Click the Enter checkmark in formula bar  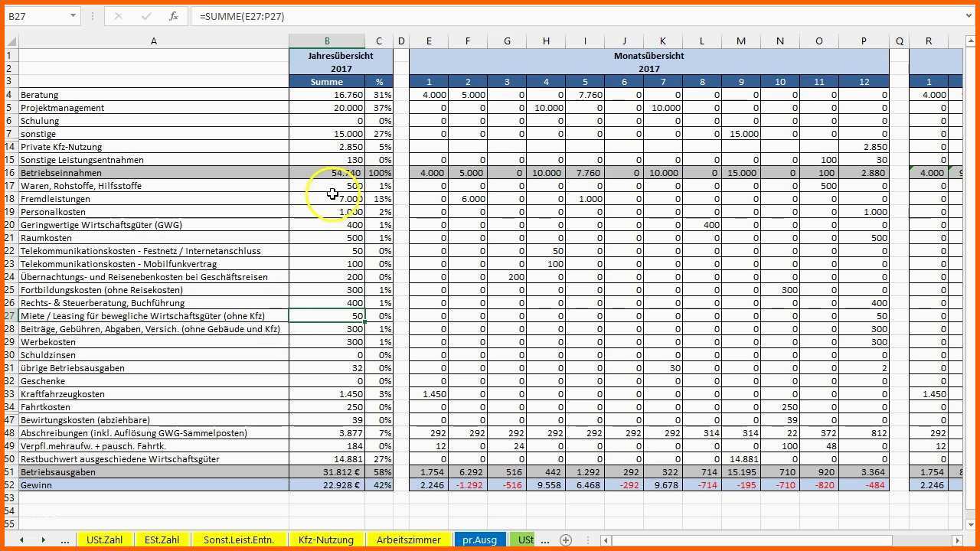click(146, 16)
